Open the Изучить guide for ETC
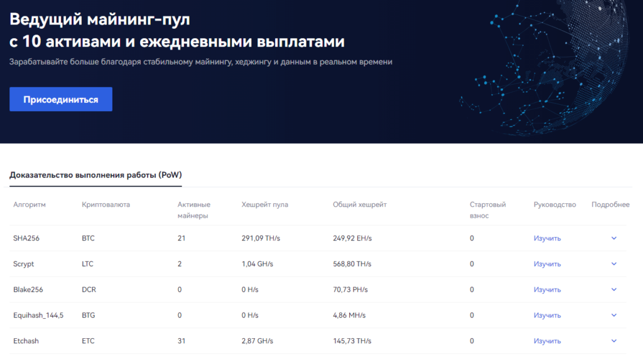The width and height of the screenshot is (643, 364). point(548,341)
